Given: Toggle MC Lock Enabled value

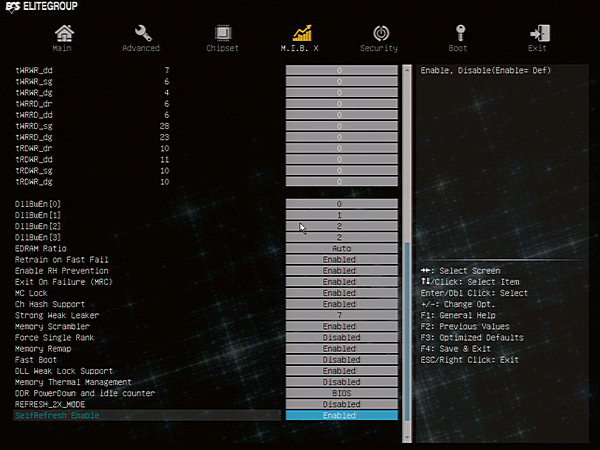Looking at the screenshot, I should 342,293.
